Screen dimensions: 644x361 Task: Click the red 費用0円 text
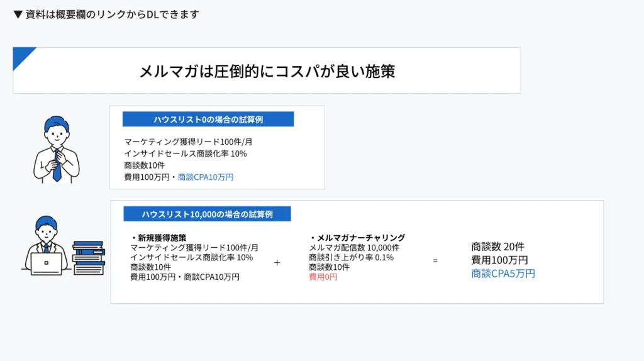[323, 277]
